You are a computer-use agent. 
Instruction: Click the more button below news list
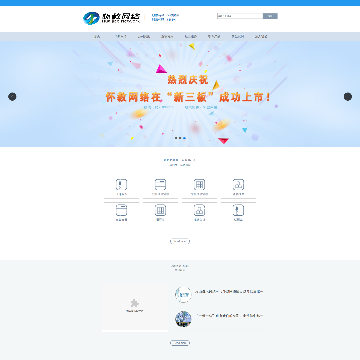point(180,343)
